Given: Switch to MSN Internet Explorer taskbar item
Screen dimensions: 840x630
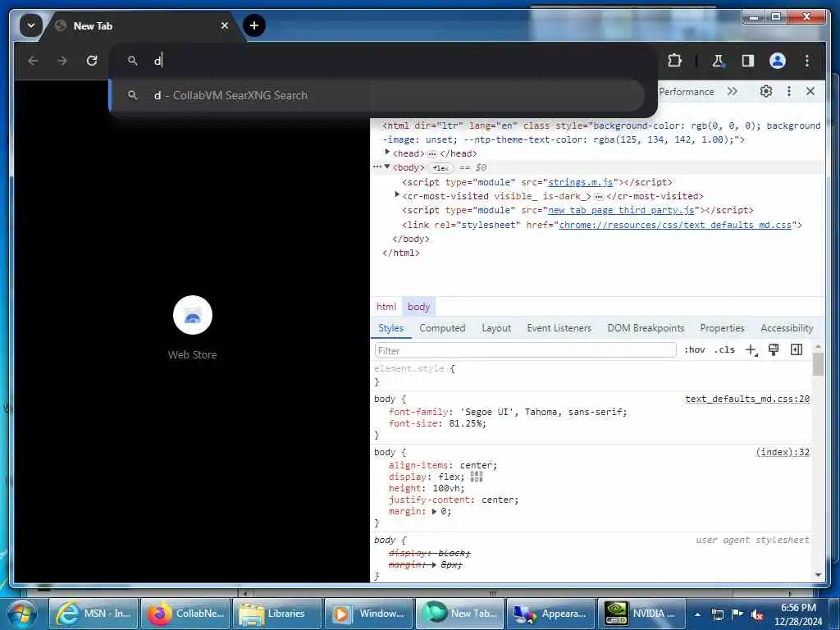Looking at the screenshot, I should [x=94, y=614].
